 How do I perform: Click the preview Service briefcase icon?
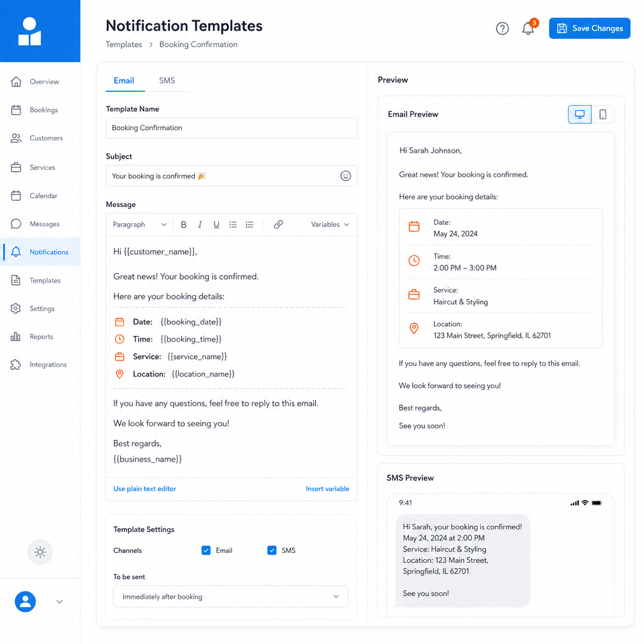[x=414, y=294]
